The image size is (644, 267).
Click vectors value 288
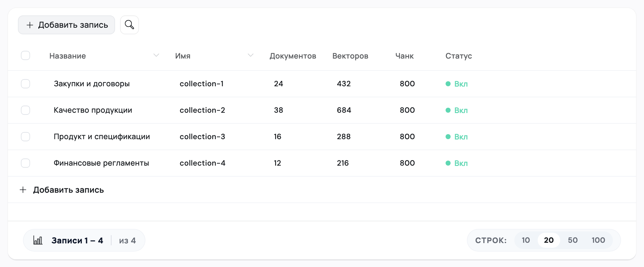click(344, 137)
